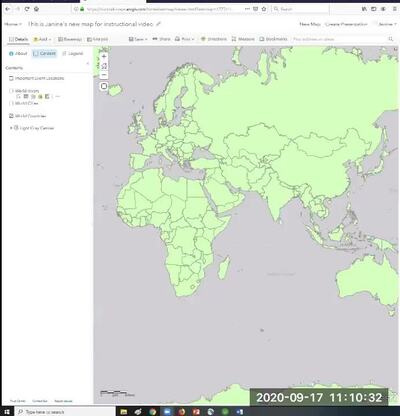Show legend icon under World Rivers layer
The height and width of the screenshot is (416, 400).
pos(18,97)
